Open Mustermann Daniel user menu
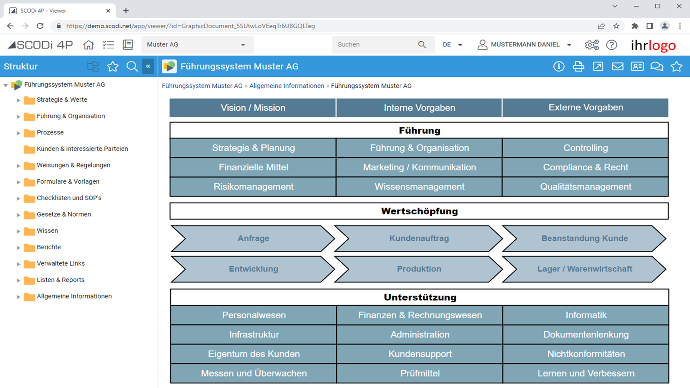 tap(525, 44)
